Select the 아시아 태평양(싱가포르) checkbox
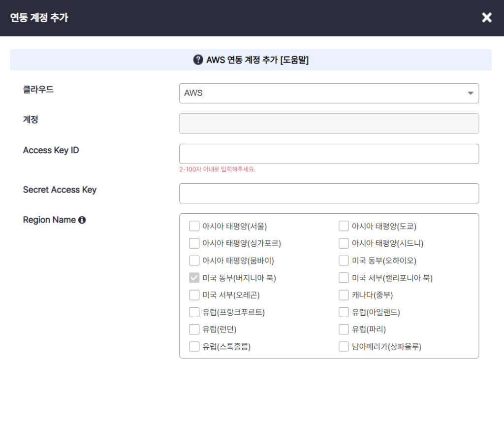The image size is (504, 428). (194, 243)
